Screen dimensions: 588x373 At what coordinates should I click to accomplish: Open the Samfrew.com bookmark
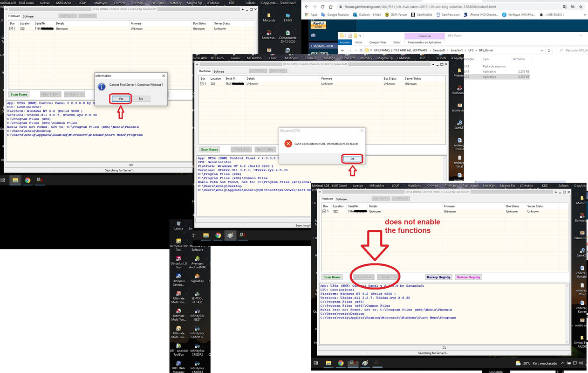pos(448,14)
